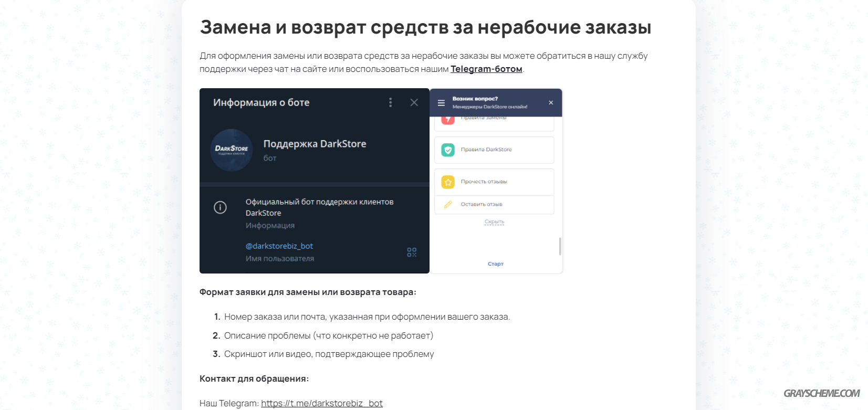Click the heading Замена и возврат средств
Image resolution: width=868 pixels, height=410 pixels.
(x=426, y=27)
